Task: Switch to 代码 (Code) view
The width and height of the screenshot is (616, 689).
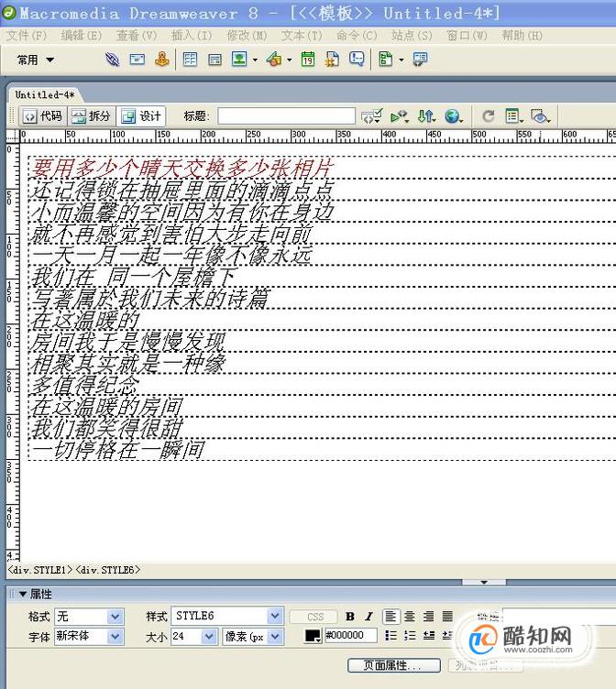Action: 43,116
